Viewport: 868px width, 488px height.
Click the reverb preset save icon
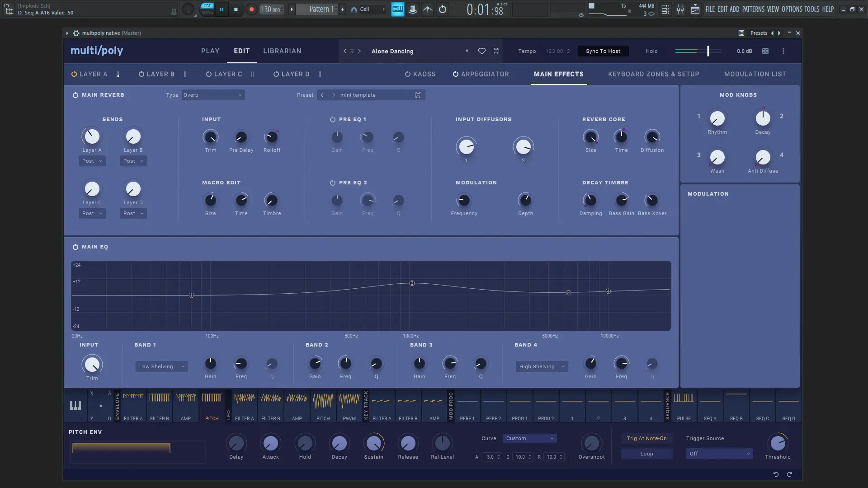(418, 95)
